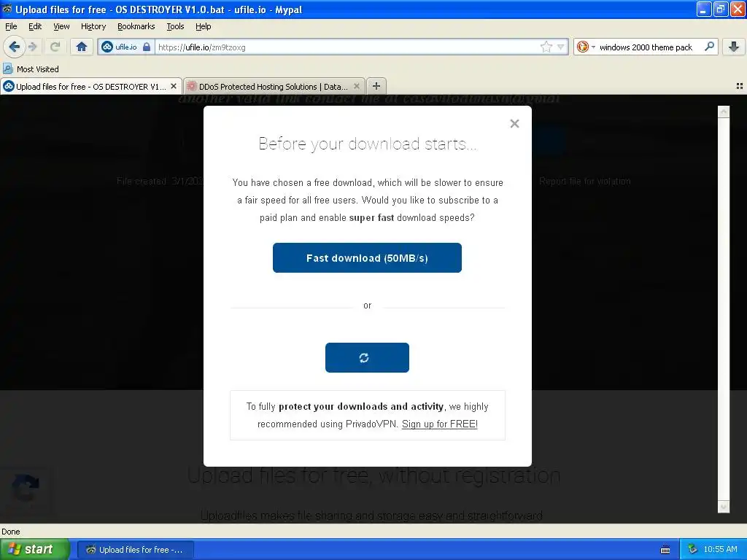
Task: Open the File menu
Action: tap(11, 26)
